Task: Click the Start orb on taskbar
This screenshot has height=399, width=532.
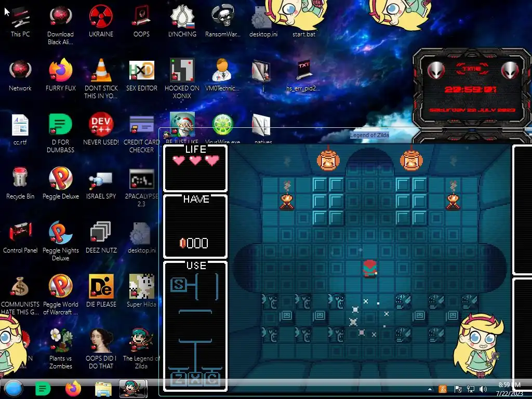Action: tap(13, 389)
